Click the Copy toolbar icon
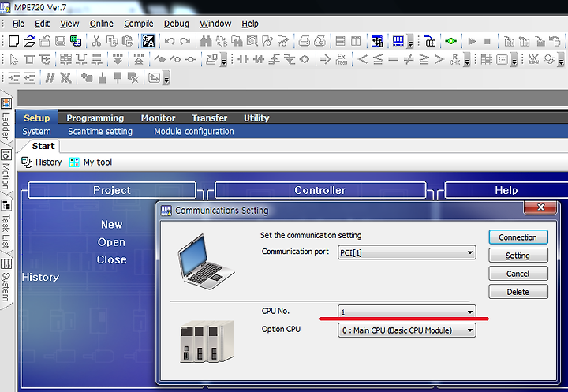The width and height of the screenshot is (568, 392). point(112,41)
